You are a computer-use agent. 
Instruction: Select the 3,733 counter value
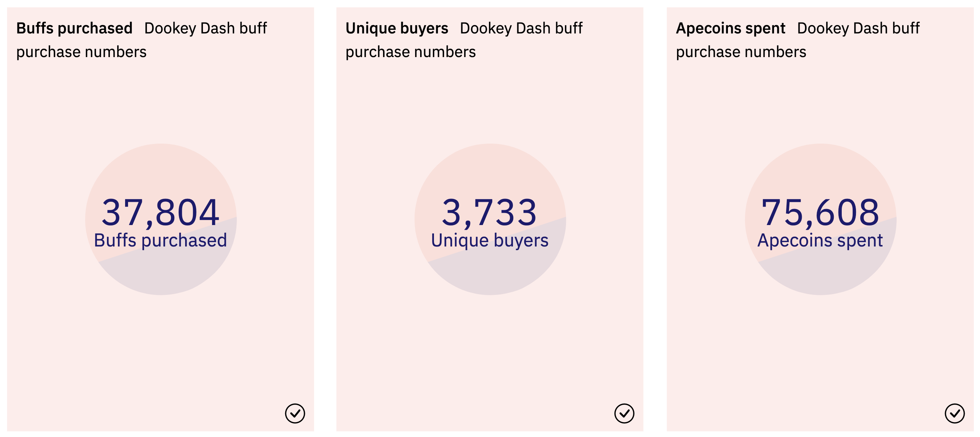(490, 212)
